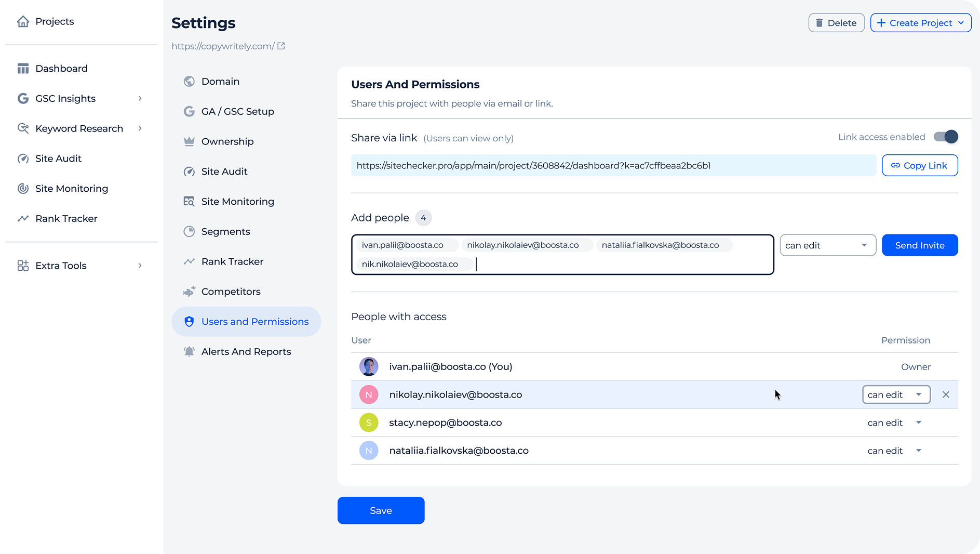The height and width of the screenshot is (554, 980).
Task: Click the Projects home icon
Action: click(23, 21)
